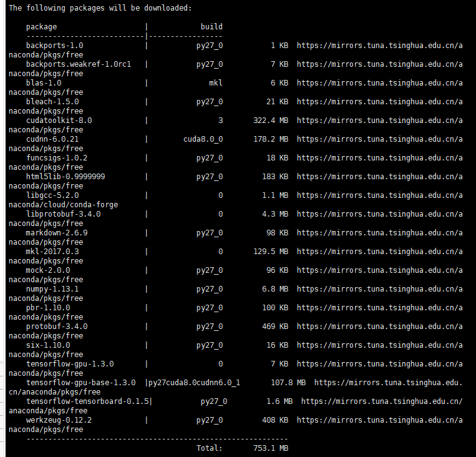Screen dimensions: 476x457
Task: Select the 1.6 MB tensorboard size
Action: click(x=279, y=401)
